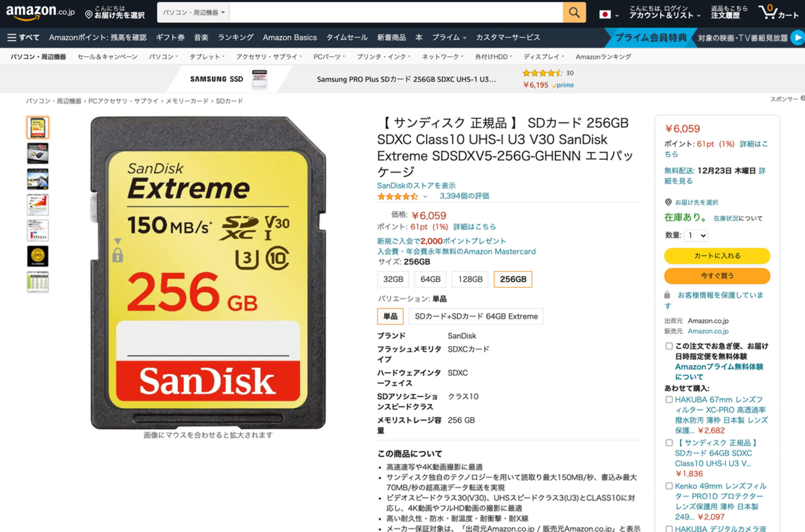Click the delivery location pin icon in header

click(x=89, y=14)
